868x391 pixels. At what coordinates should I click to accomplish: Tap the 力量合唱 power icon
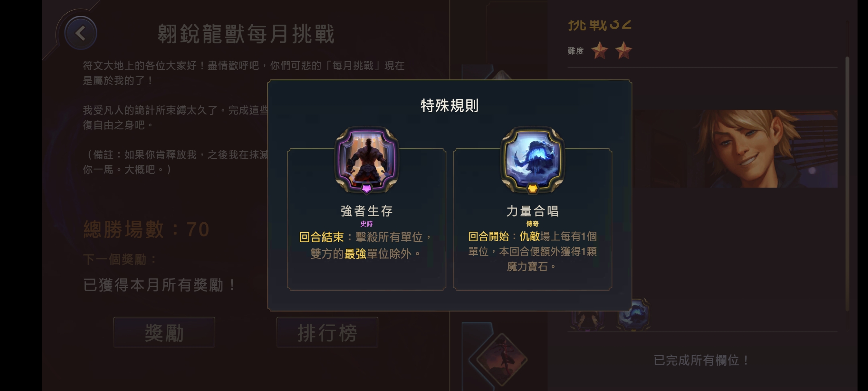click(532, 159)
